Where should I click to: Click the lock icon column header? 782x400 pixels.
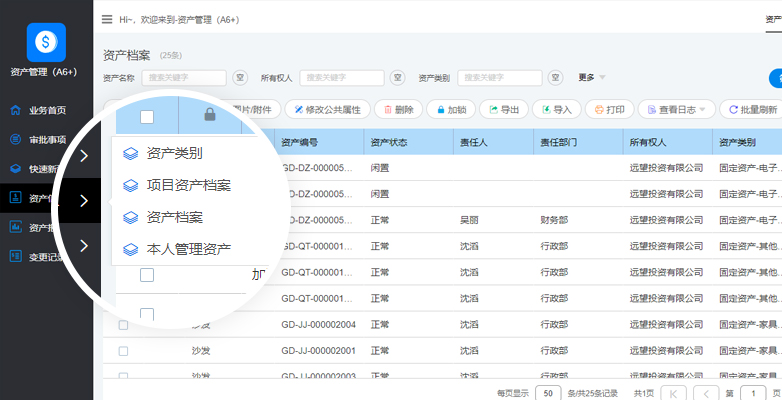coord(210,115)
